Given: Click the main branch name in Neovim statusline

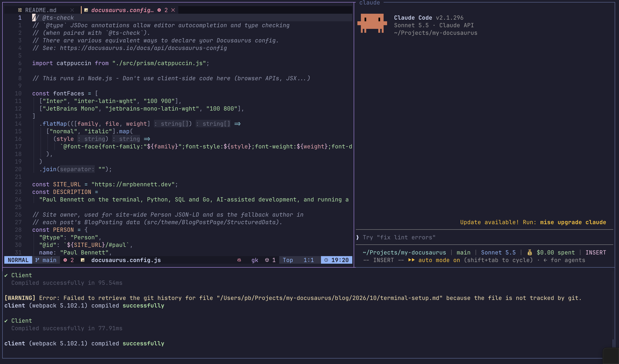Looking at the screenshot, I should pos(49,260).
